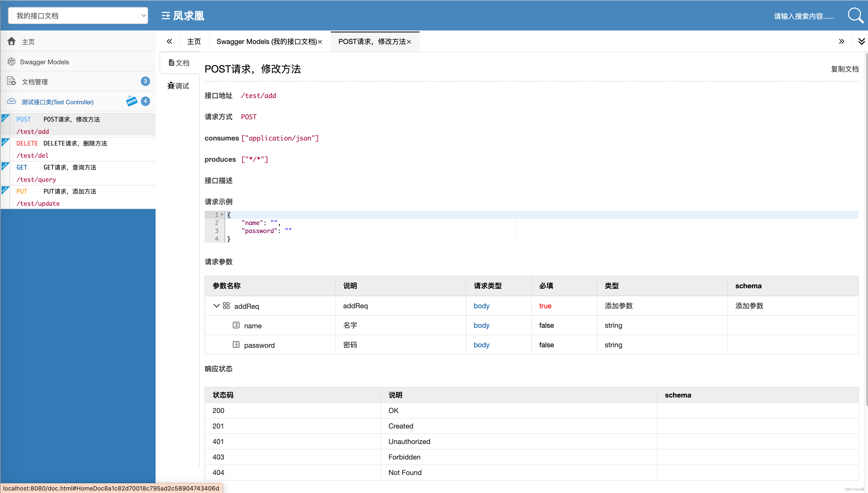The width and height of the screenshot is (868, 493).
Task: Click the search content input field
Action: [x=804, y=16]
